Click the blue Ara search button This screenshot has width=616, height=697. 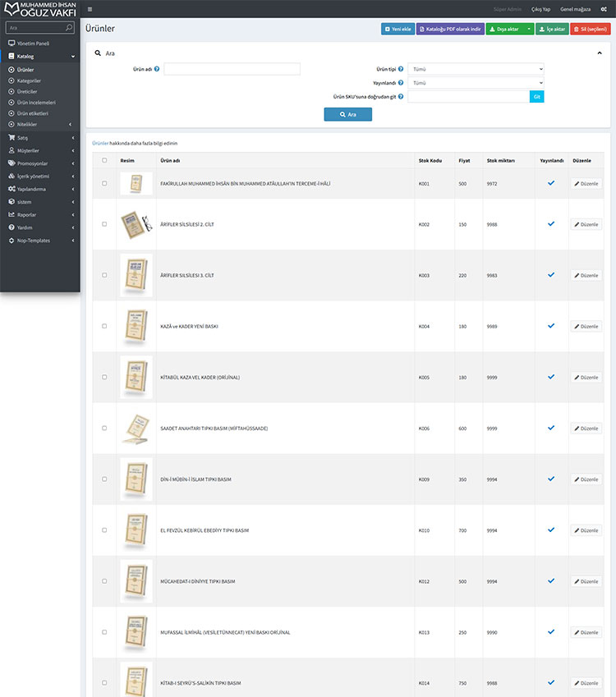(347, 114)
